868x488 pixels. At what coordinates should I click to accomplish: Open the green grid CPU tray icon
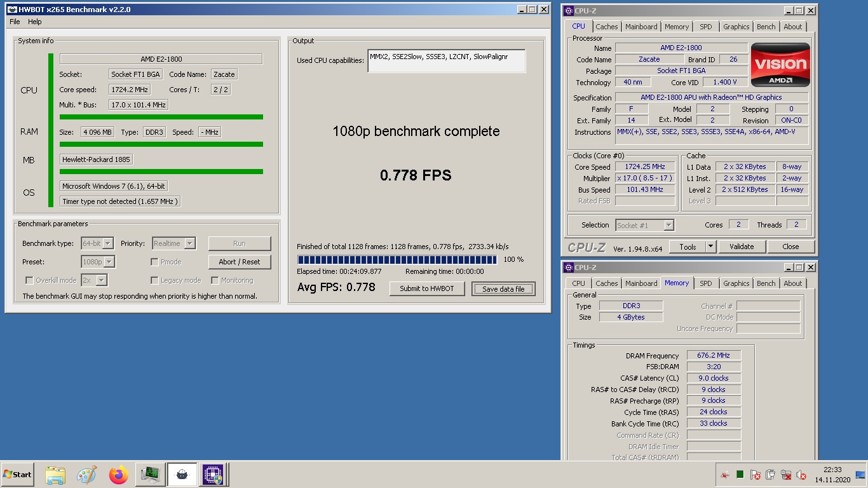pos(740,475)
